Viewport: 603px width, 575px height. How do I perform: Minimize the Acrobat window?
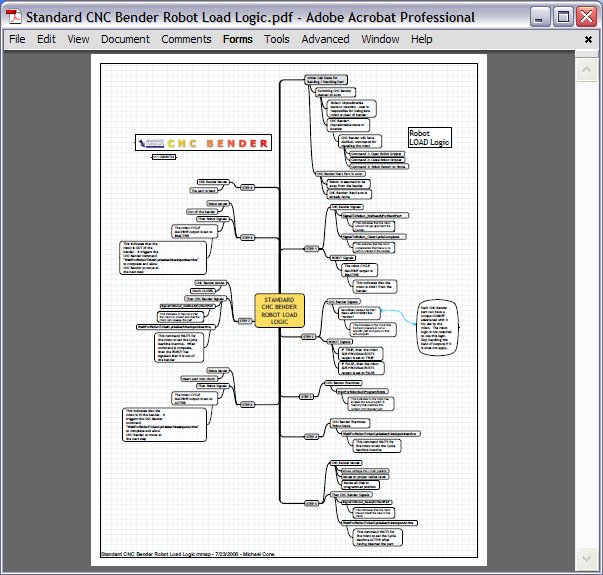point(539,16)
